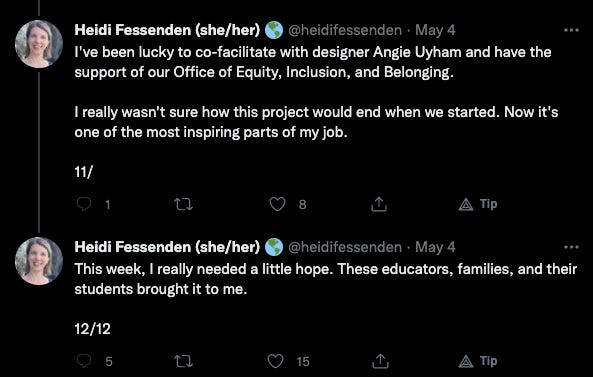Open the @heidifessenden handle on the 12/12 tweet

coord(345,247)
